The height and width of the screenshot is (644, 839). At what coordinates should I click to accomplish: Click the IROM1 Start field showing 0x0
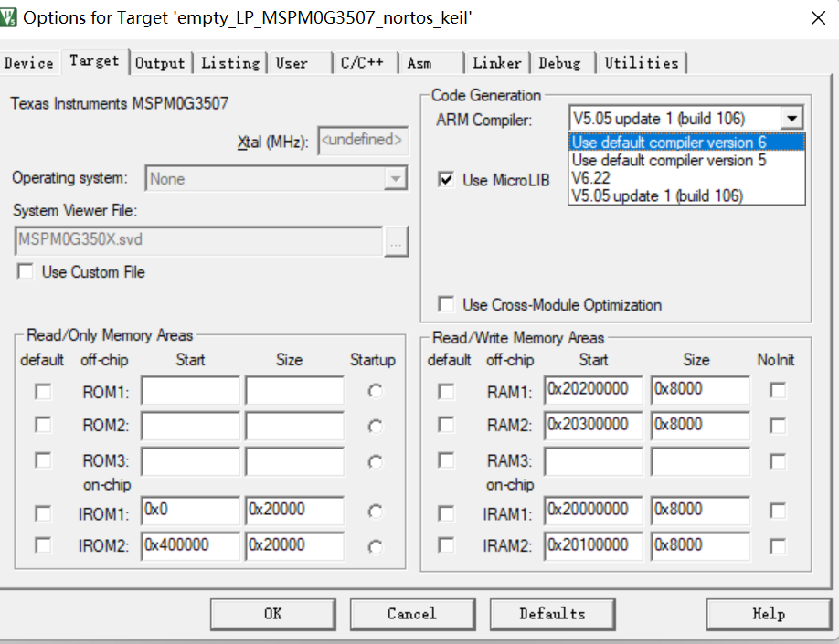click(190, 511)
